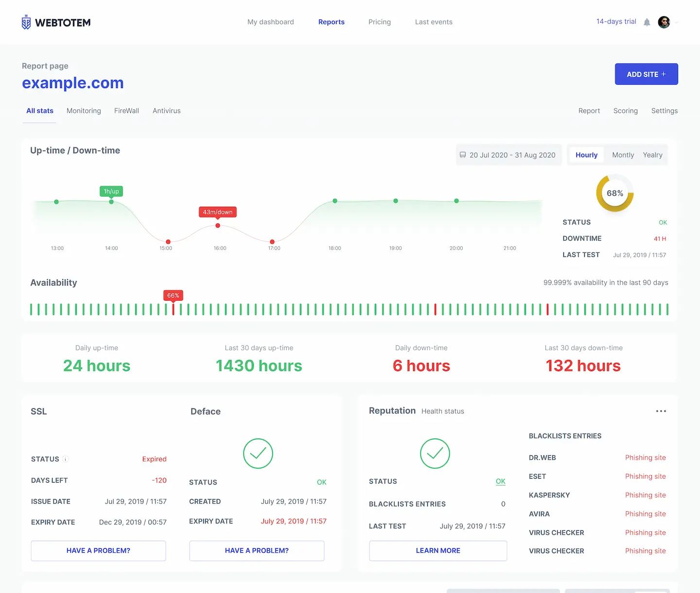Click the 66% red availability bar
Screen dimensions: 700x593
point(173,309)
